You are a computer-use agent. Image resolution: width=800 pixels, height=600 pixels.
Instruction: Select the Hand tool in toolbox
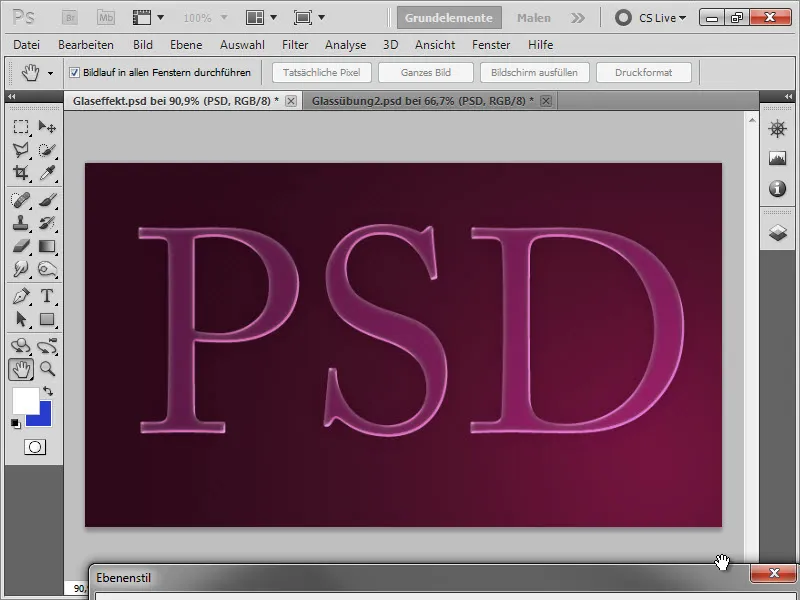click(x=21, y=369)
